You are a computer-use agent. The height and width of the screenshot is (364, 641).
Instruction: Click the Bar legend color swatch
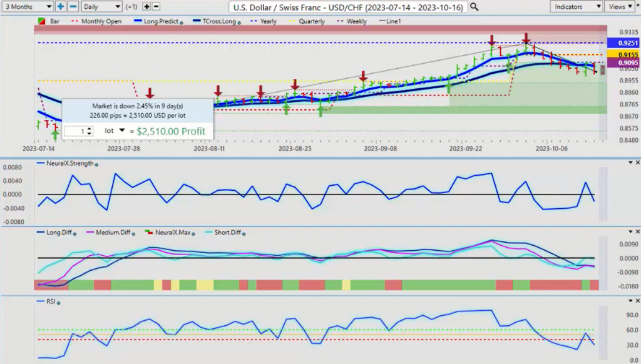pos(41,21)
